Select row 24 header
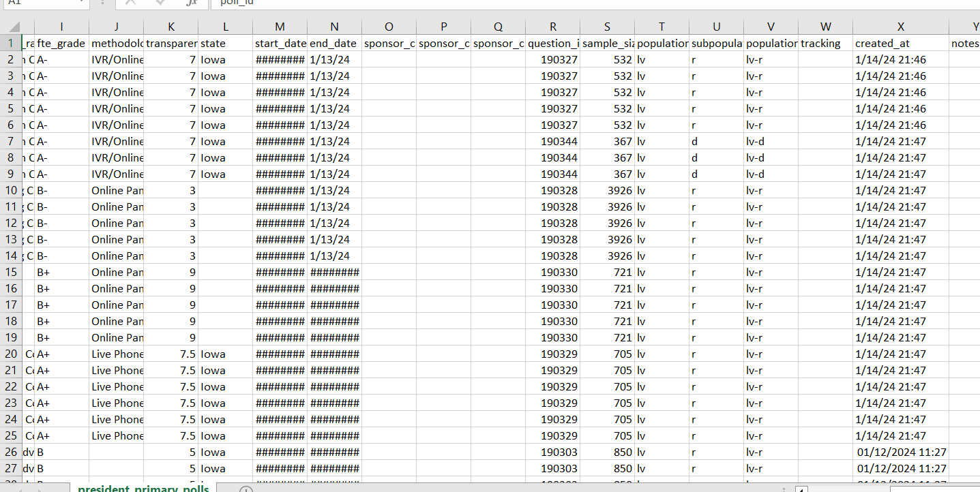Viewport: 980px width, 492px height. click(x=10, y=419)
